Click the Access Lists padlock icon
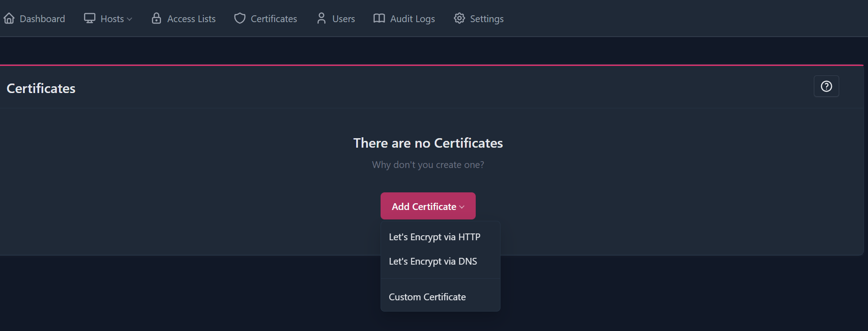The image size is (868, 331). [156, 19]
